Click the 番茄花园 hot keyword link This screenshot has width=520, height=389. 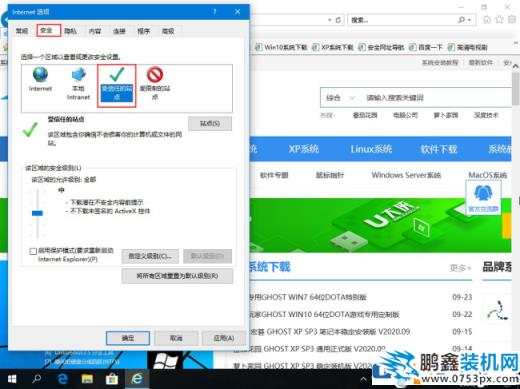click(365, 116)
